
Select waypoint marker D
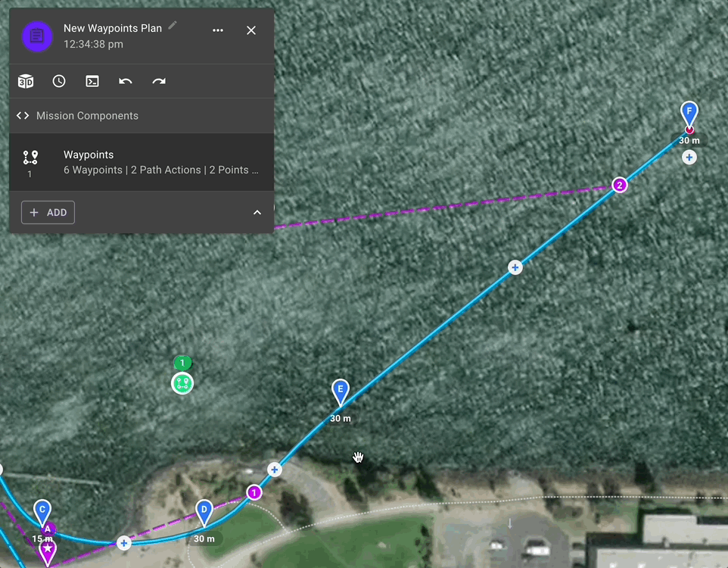click(x=204, y=512)
